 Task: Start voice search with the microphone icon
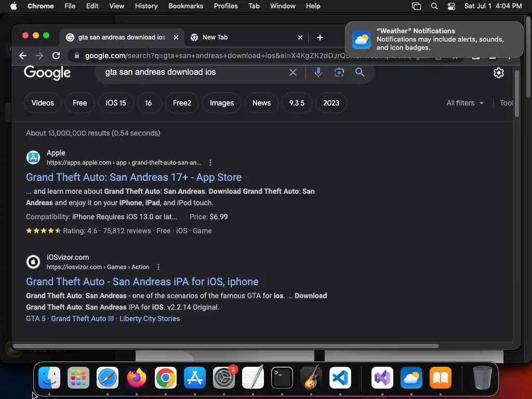[x=318, y=72]
